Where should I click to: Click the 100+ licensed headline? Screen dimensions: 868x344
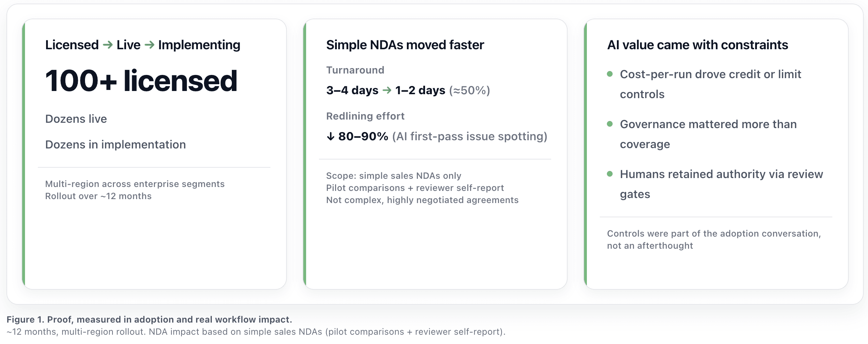pos(141,81)
